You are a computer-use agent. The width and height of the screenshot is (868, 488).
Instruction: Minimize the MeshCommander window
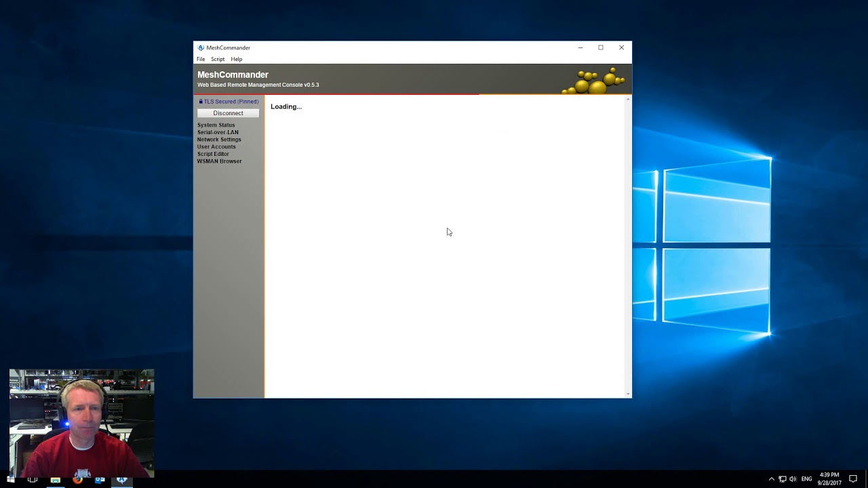coord(580,47)
